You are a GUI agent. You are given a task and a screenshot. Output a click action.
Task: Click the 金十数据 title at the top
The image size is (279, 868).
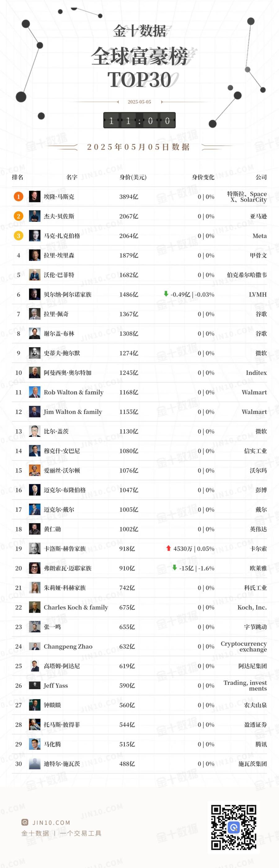coord(139,31)
